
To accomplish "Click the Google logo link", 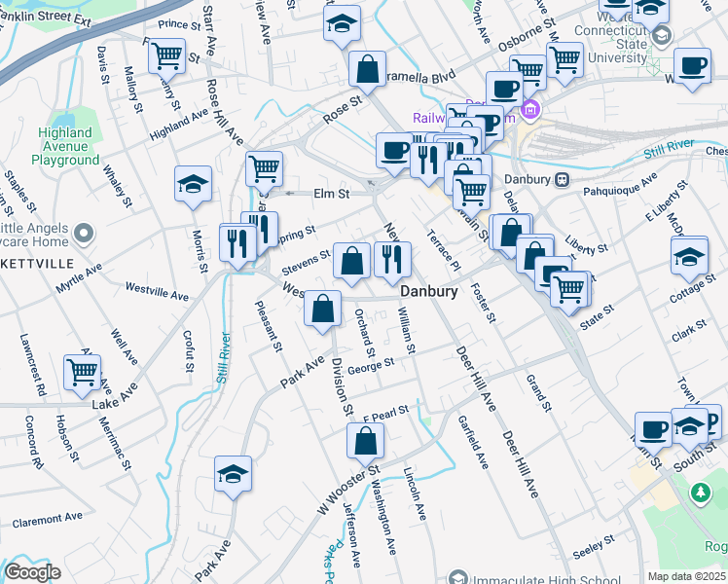I will pos(32,572).
